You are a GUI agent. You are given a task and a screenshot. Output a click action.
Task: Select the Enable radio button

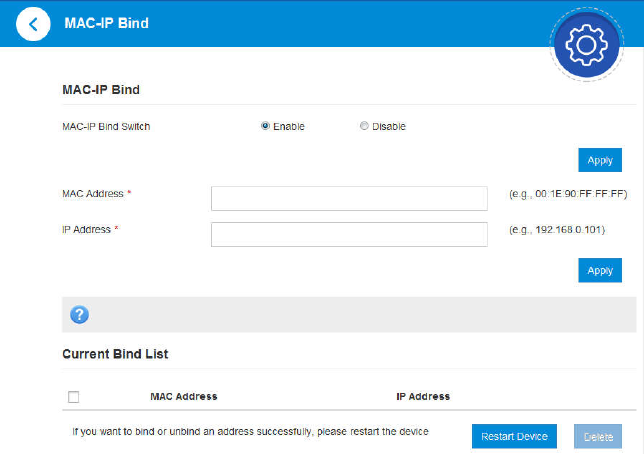point(265,126)
